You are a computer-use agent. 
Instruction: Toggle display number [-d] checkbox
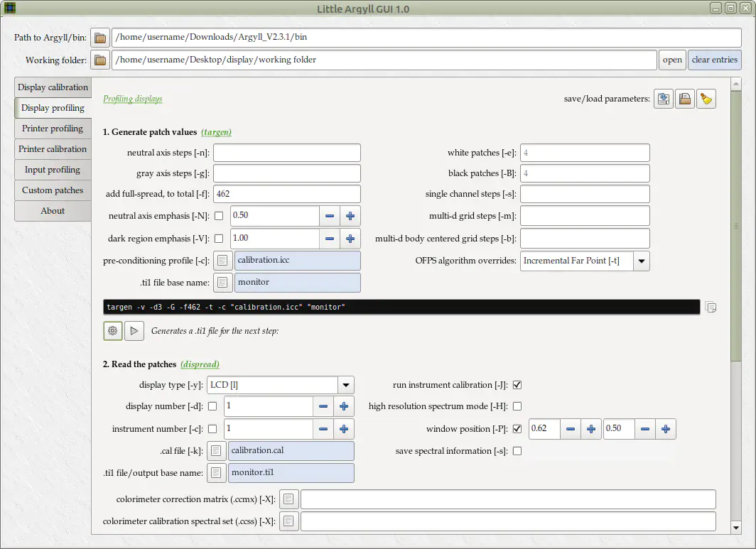[x=212, y=406]
